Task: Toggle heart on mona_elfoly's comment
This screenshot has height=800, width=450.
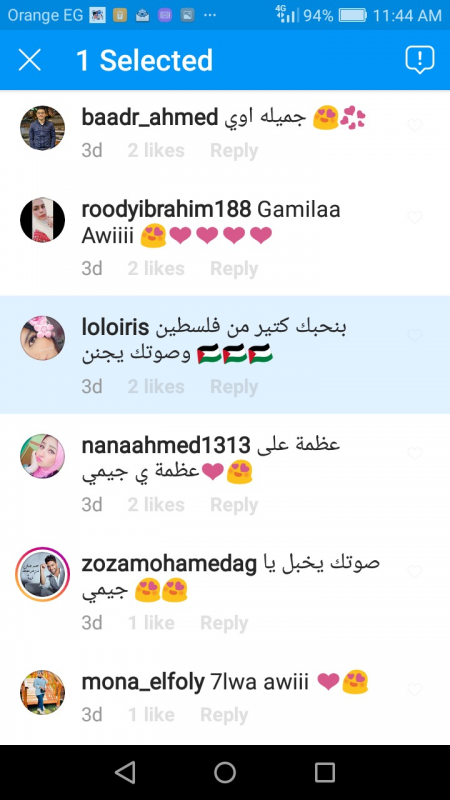Action: pyautogui.click(x=415, y=690)
